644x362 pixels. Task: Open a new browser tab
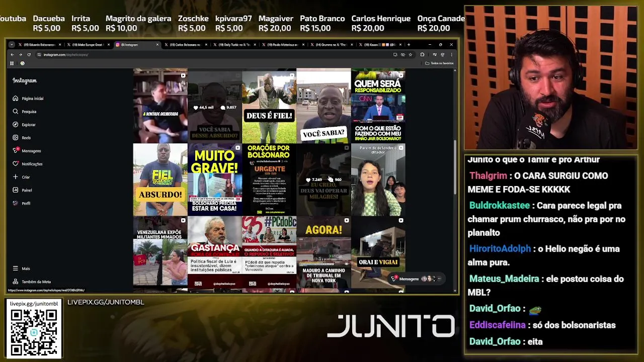pyautogui.click(x=409, y=45)
